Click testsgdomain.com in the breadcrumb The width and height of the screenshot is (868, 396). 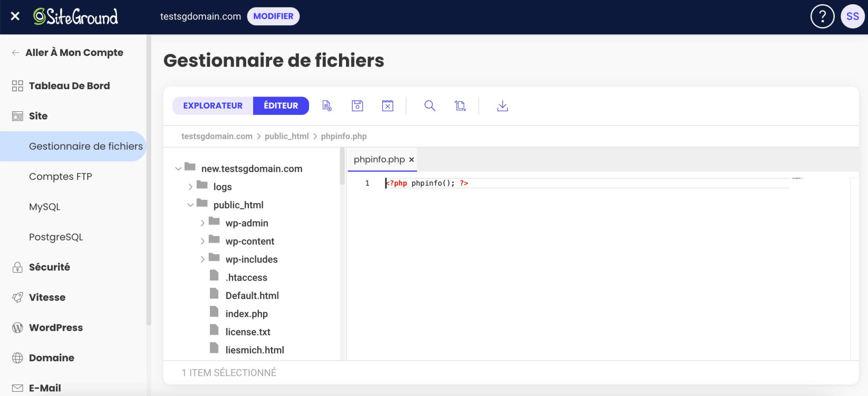click(217, 136)
